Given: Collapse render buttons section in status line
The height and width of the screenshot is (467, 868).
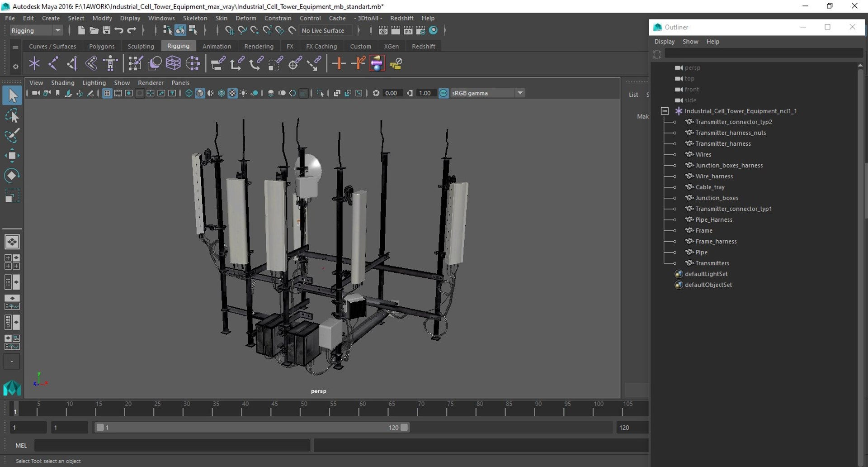Looking at the screenshot, I should pos(371,30).
